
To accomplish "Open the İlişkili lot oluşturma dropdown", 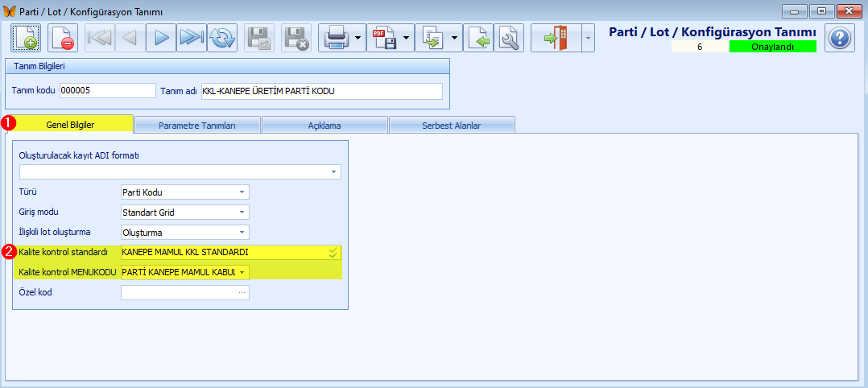I will point(241,232).
